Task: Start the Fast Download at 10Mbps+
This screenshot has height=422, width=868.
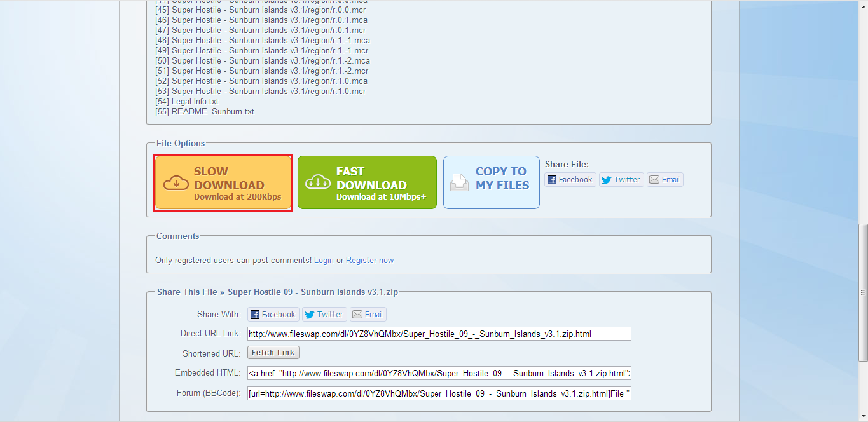Action: 367,182
